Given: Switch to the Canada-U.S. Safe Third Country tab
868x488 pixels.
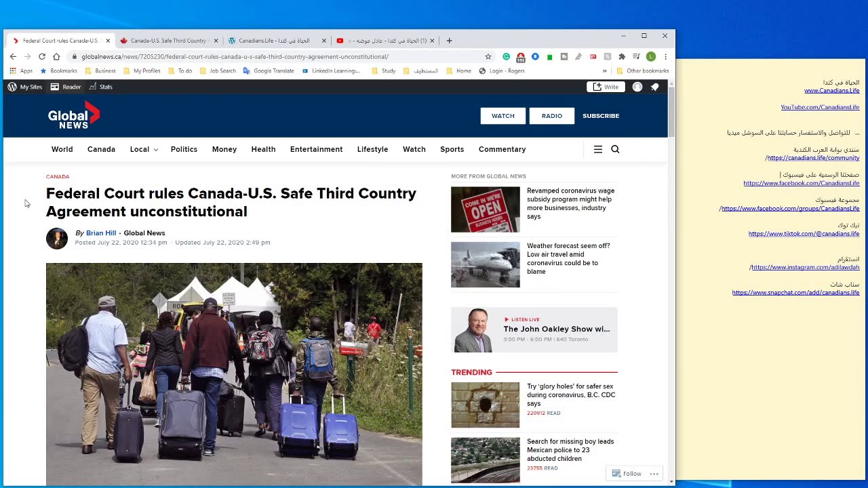Looking at the screenshot, I should coord(167,41).
